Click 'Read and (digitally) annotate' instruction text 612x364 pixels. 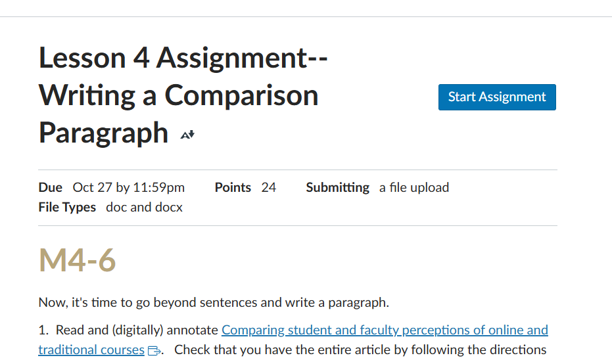(x=137, y=330)
